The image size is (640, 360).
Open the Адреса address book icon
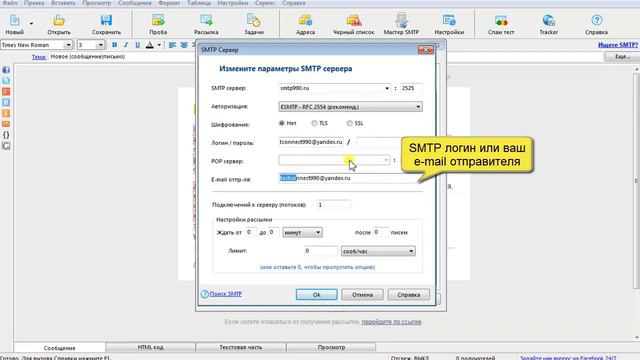click(x=305, y=24)
